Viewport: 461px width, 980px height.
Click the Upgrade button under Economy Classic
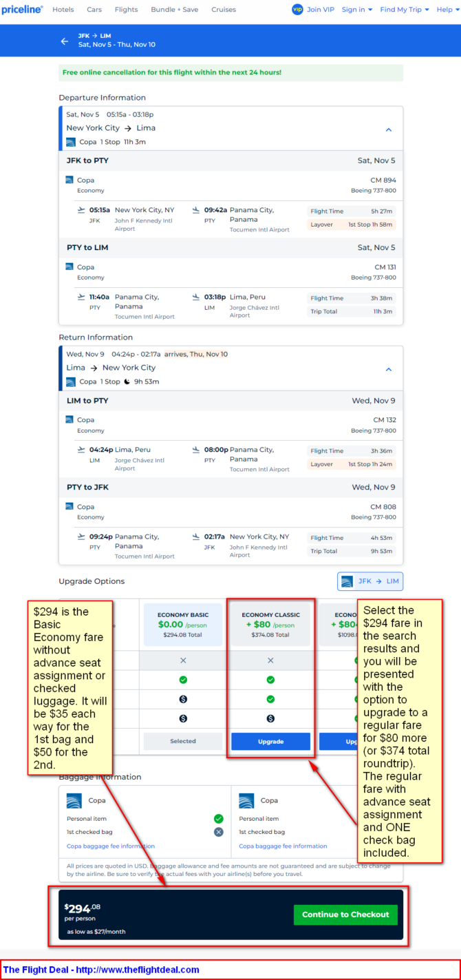(270, 741)
